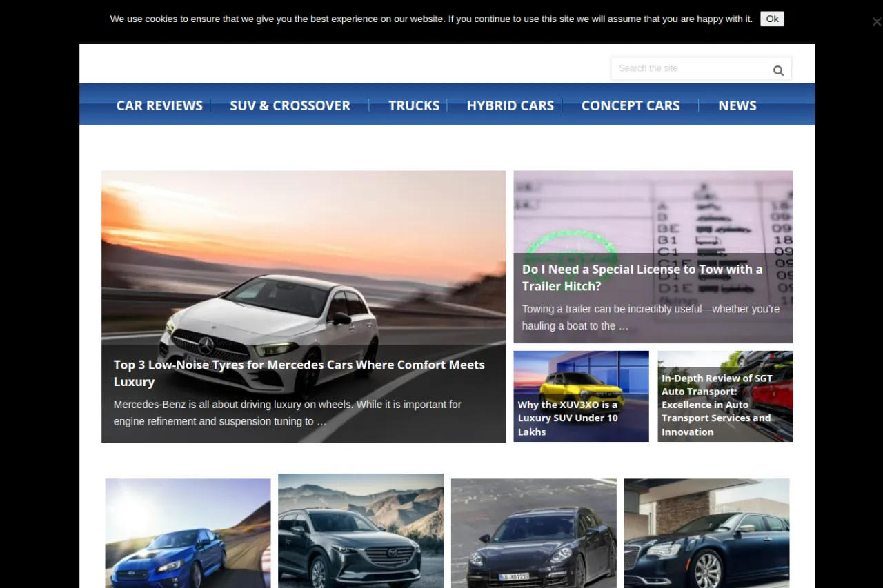The height and width of the screenshot is (588, 883).
Task: Open the Low-Noise Tyres for Mercedes article
Action: coord(299,373)
